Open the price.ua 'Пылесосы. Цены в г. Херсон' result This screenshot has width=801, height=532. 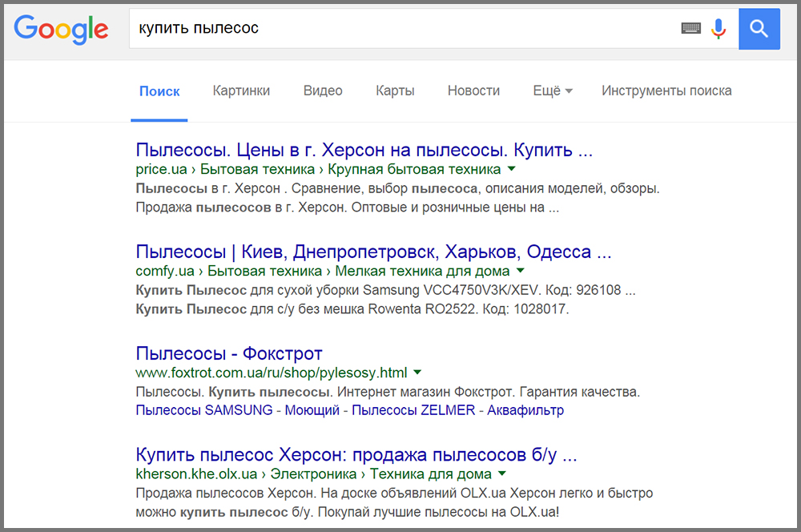(x=364, y=150)
